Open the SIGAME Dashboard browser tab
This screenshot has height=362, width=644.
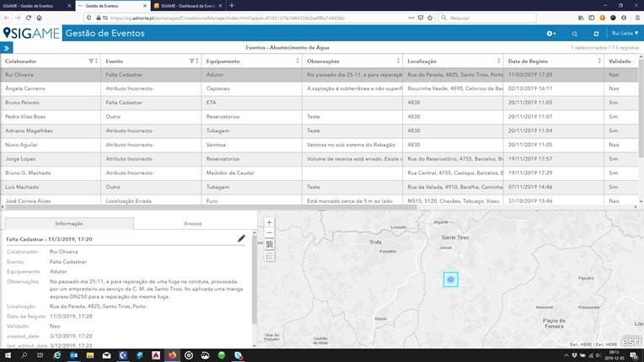click(188, 5)
